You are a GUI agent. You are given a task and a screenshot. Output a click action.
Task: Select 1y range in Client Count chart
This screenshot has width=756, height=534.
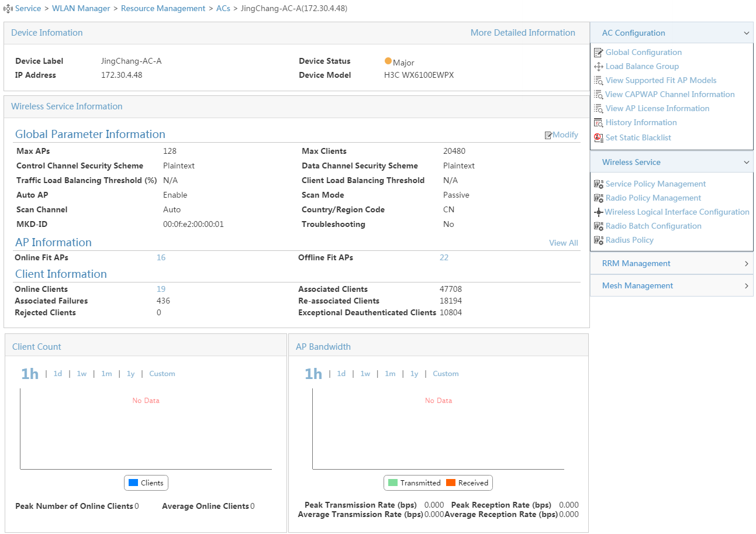click(130, 374)
